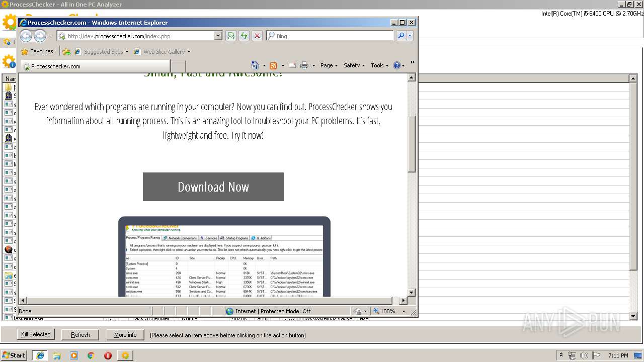The width and height of the screenshot is (644, 362).
Task: Open the Safety menu
Action: (x=354, y=65)
